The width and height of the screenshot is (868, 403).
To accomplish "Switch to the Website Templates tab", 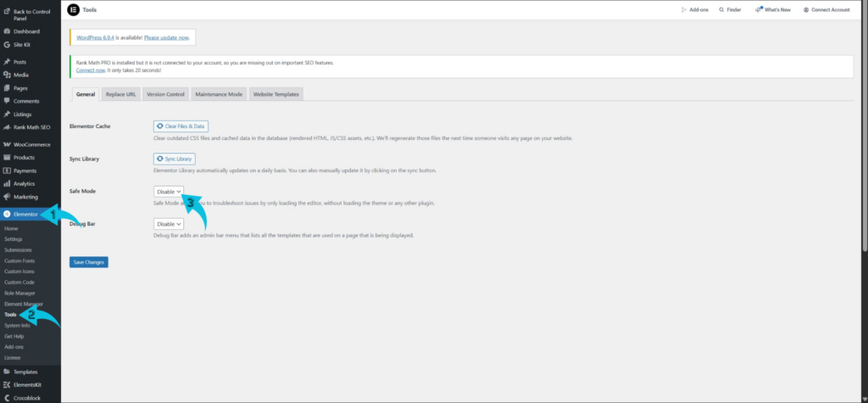I will [x=276, y=94].
